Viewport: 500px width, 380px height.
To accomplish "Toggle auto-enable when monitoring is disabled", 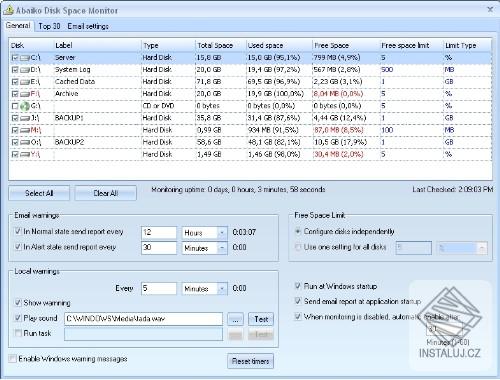I will point(298,316).
